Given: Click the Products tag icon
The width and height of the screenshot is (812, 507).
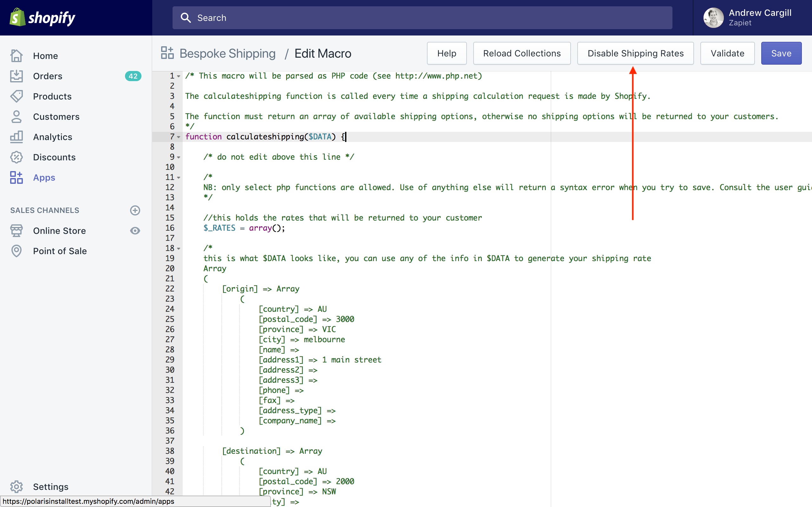Looking at the screenshot, I should pos(16,96).
